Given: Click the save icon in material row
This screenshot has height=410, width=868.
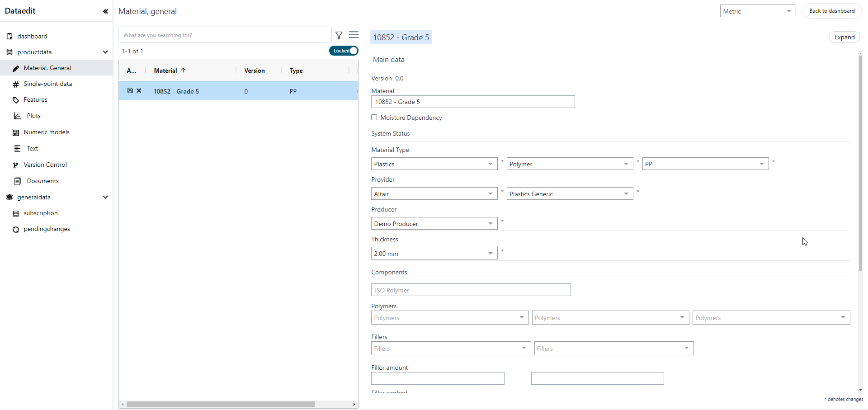Looking at the screenshot, I should (x=130, y=91).
